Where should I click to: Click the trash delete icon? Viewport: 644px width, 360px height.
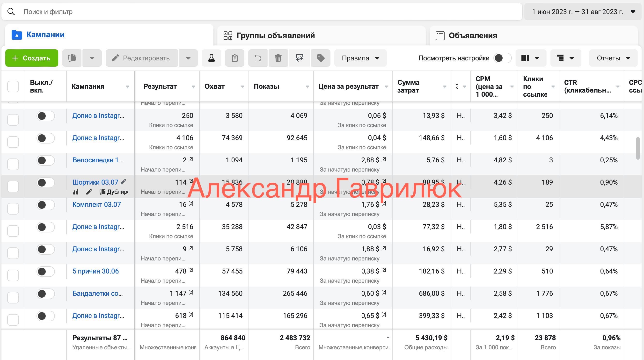[x=278, y=58]
